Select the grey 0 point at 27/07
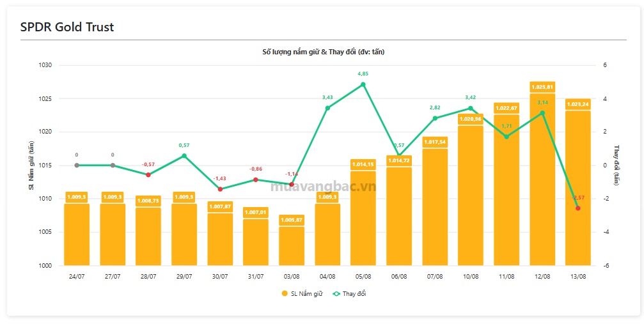 point(113,165)
